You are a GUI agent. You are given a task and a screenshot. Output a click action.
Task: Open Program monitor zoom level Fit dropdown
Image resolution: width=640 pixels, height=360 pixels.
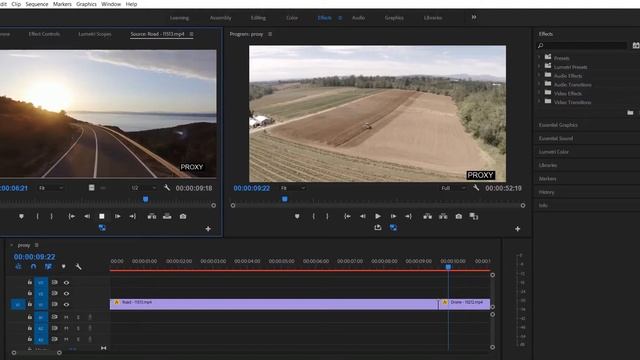click(x=293, y=188)
